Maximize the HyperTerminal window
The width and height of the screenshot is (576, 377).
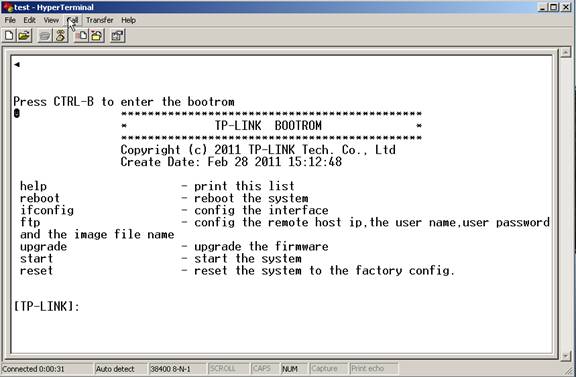pos(553,7)
